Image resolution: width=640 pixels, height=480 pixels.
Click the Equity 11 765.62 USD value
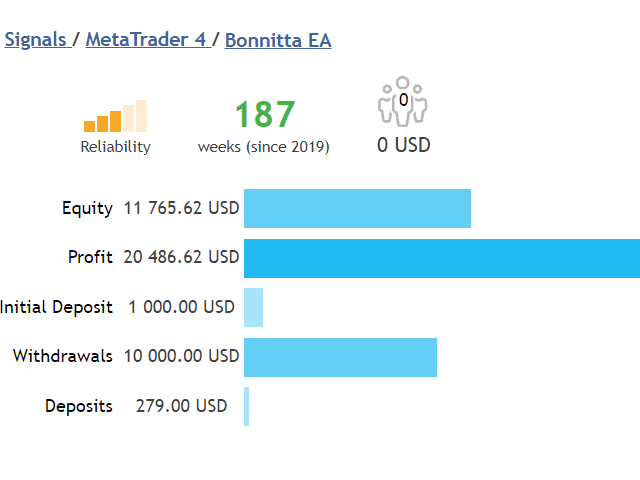click(181, 208)
